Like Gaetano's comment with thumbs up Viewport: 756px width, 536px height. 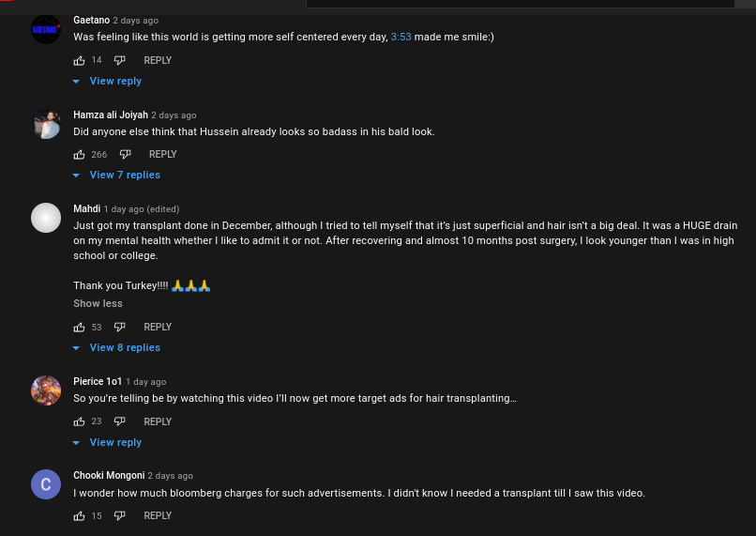pos(79,60)
